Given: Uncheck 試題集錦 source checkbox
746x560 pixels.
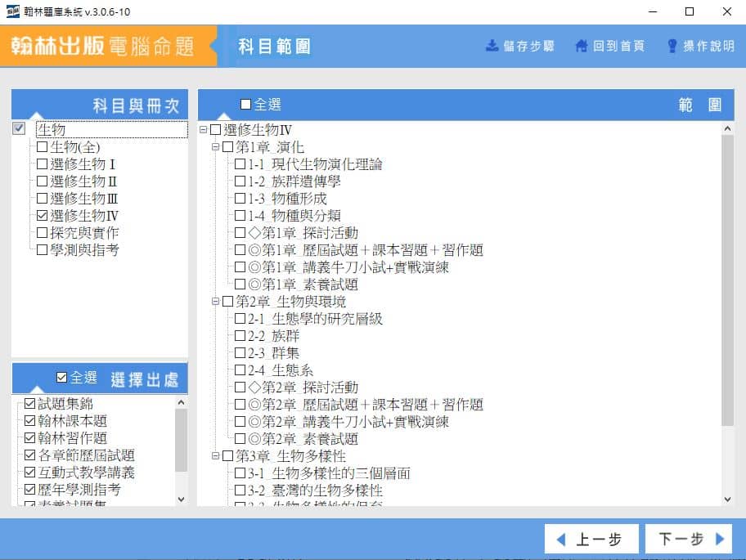Looking at the screenshot, I should pos(30,404).
